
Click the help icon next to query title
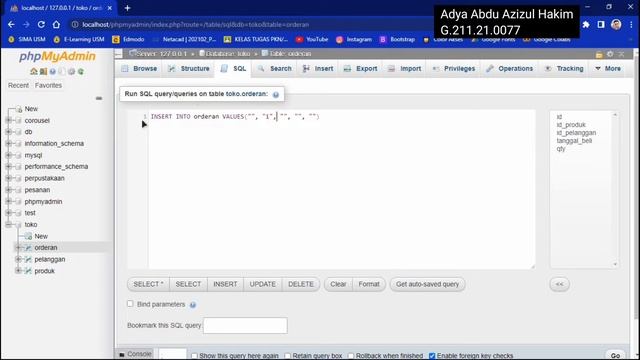click(276, 95)
